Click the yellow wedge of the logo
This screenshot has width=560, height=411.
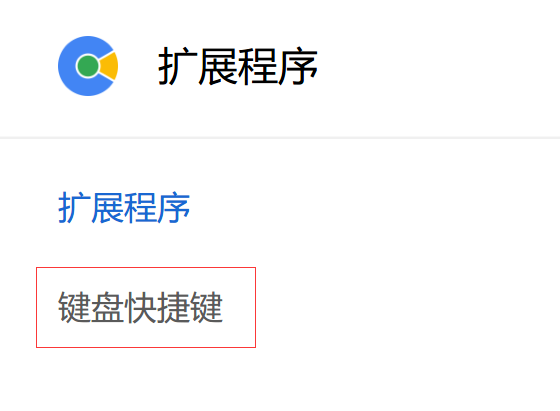tap(110, 66)
